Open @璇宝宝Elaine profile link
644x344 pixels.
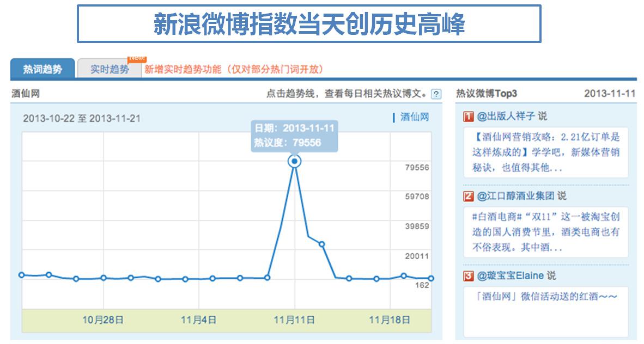[511, 276]
